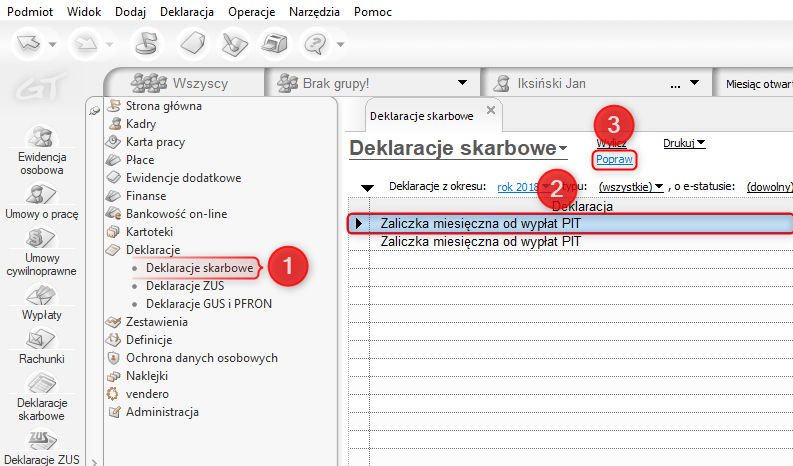Select second Zaliczka miesięczna od wypłat PIT row
Image resolution: width=793 pixels, height=466 pixels.
point(570,241)
